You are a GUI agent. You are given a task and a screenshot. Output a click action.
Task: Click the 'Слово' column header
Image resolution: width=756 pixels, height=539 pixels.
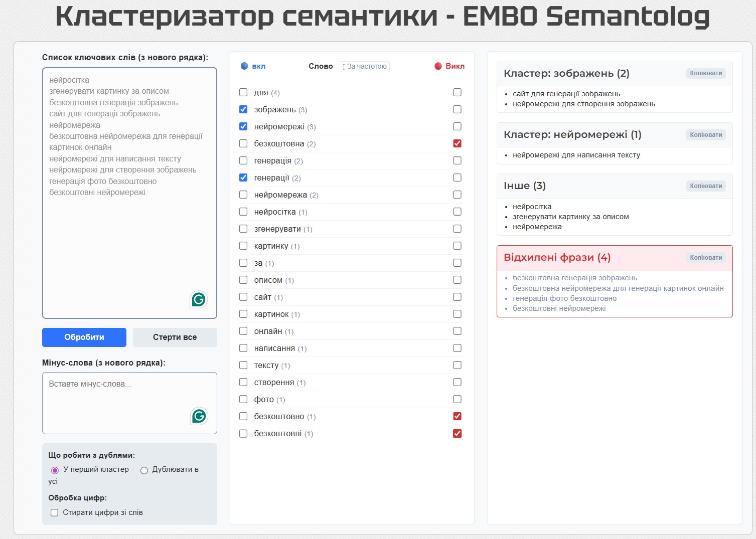pyautogui.click(x=321, y=66)
